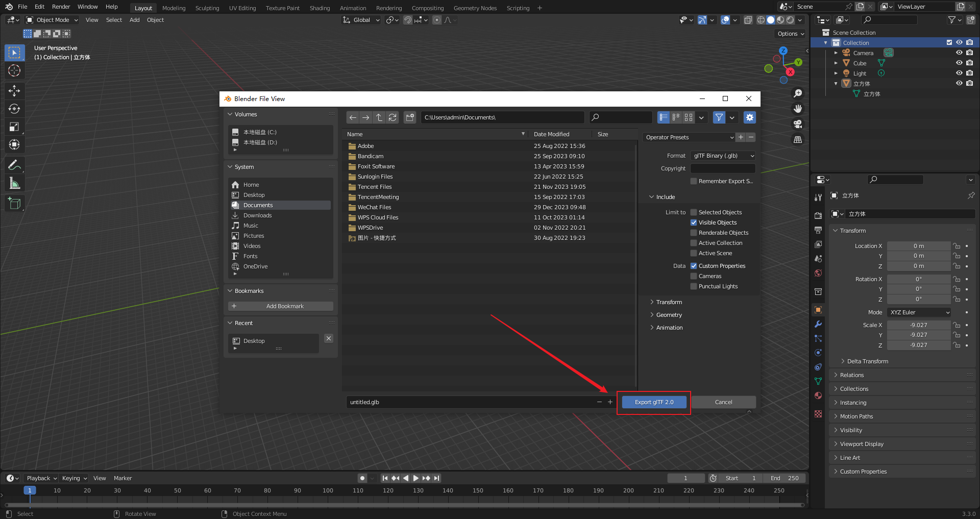Open Rotation Mode XYZ Euler dropdown
This screenshot has width=980, height=519.
point(919,312)
